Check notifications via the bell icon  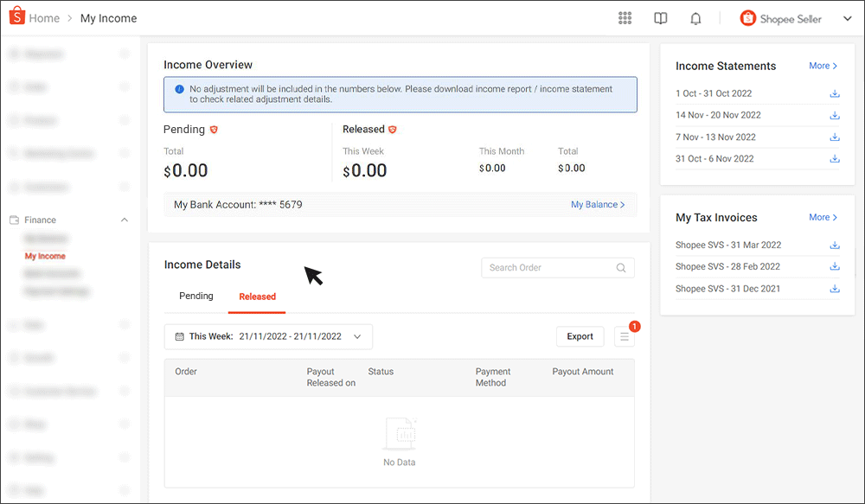tap(695, 17)
